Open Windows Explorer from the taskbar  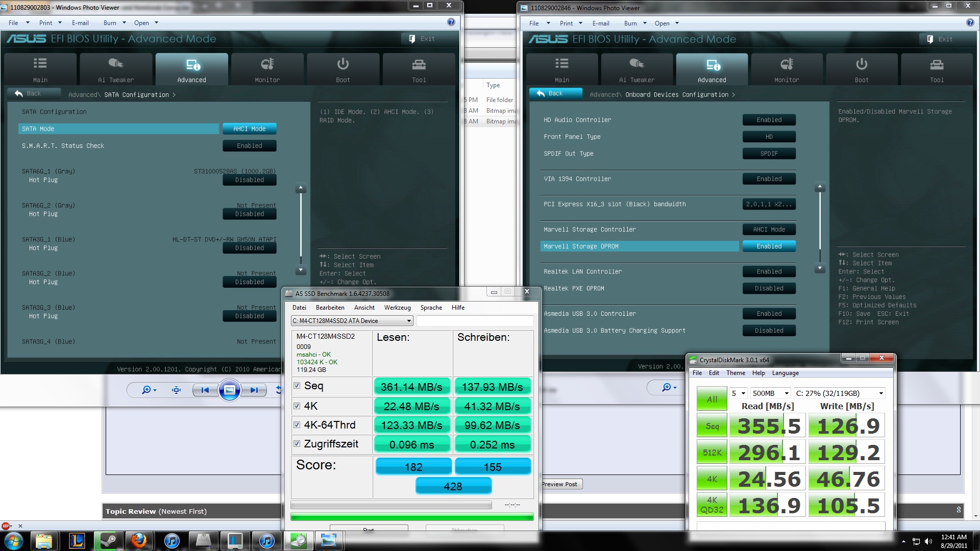44,541
